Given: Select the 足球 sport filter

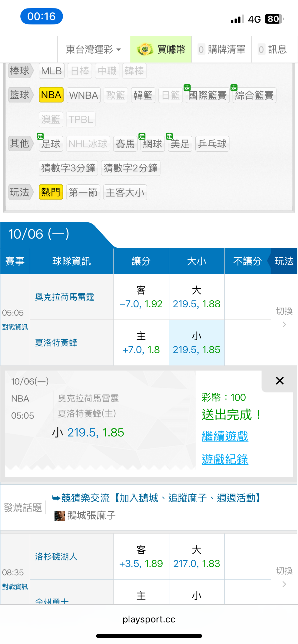Looking at the screenshot, I should click(51, 144).
